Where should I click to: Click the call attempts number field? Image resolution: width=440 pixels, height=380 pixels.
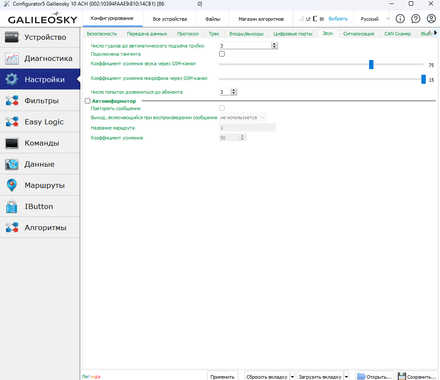(x=225, y=92)
